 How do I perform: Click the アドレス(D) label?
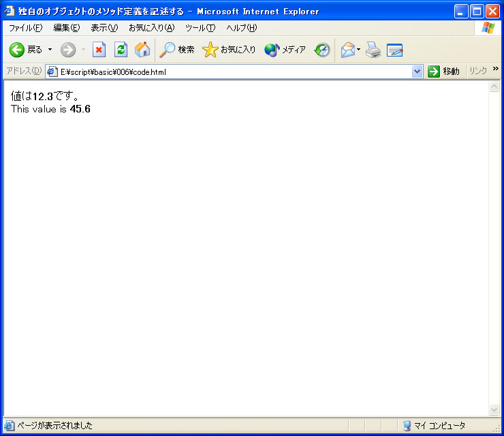[24, 71]
